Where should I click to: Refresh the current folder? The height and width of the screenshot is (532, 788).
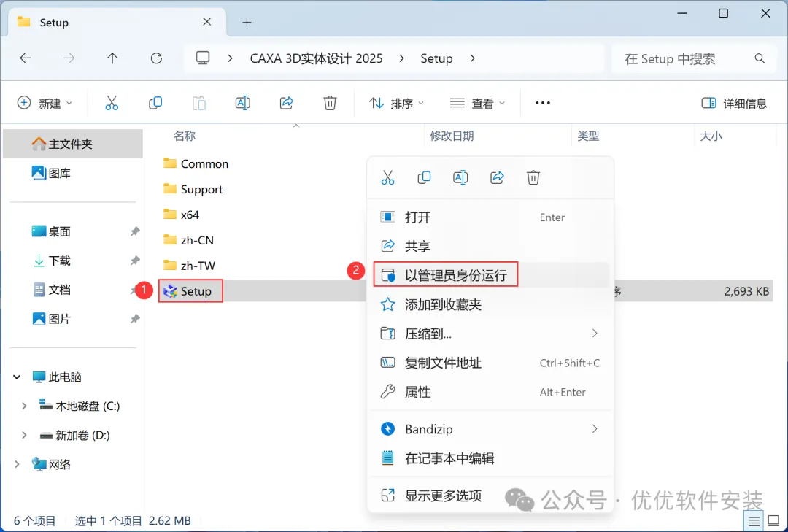coord(156,58)
